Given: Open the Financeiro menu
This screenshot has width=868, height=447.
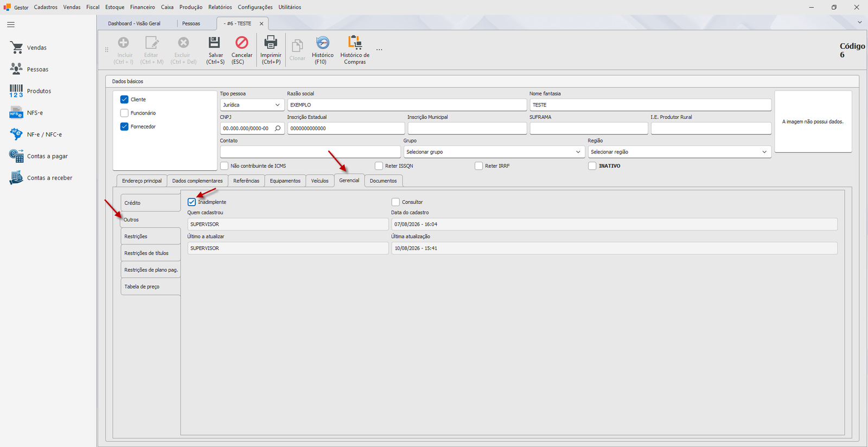Looking at the screenshot, I should point(143,7).
